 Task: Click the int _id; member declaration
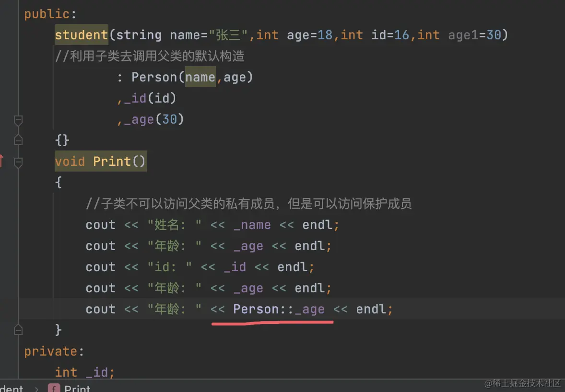(85, 372)
